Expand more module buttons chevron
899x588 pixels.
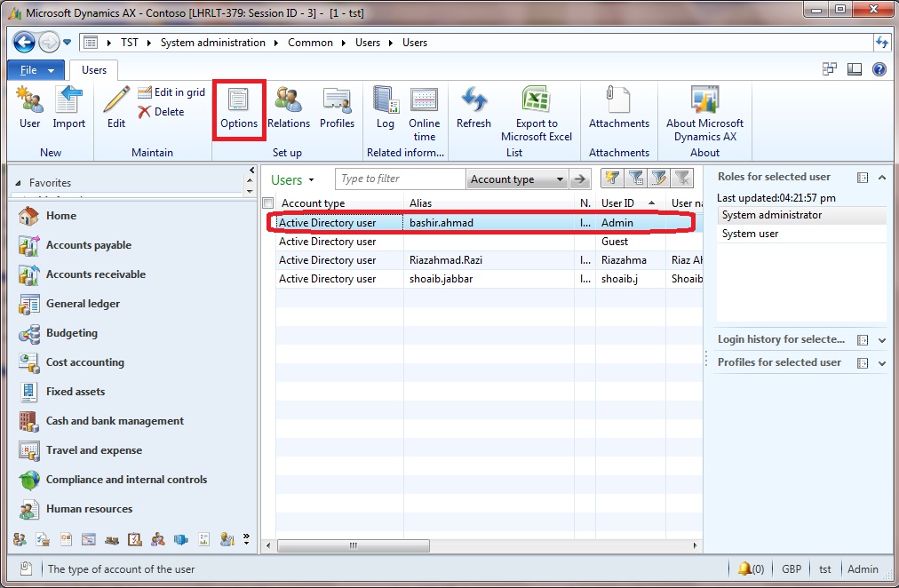pos(247,537)
